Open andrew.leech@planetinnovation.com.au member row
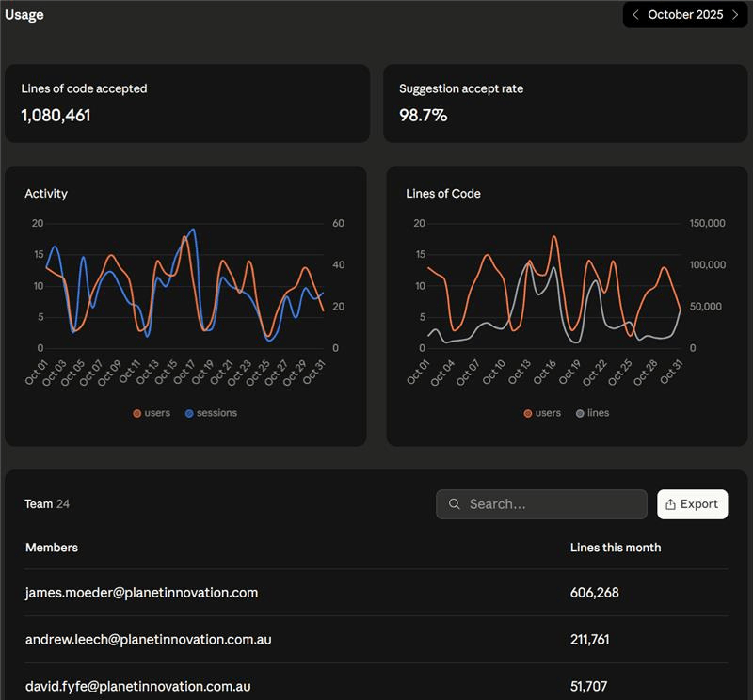Viewport: 753px width, 700px height. click(148, 640)
